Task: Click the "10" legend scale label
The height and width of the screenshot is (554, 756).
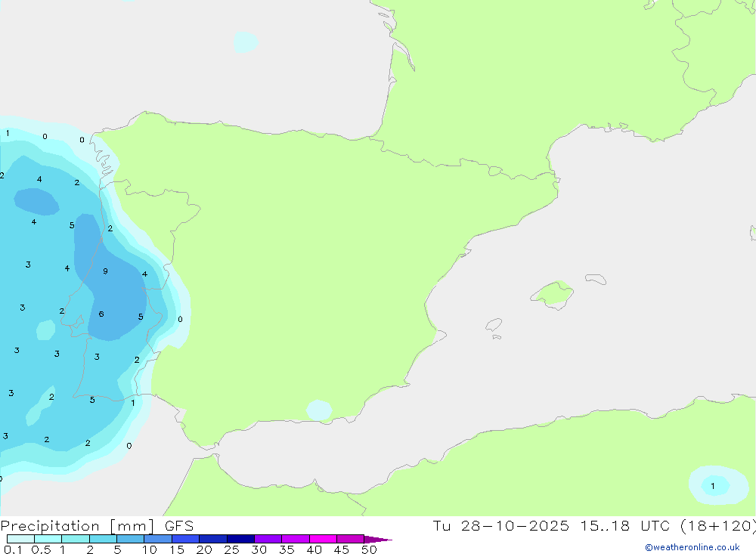Action: [150, 549]
